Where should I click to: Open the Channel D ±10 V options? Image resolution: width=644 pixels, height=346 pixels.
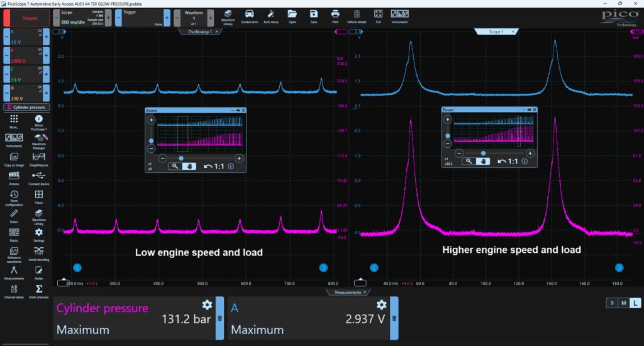click(x=26, y=93)
